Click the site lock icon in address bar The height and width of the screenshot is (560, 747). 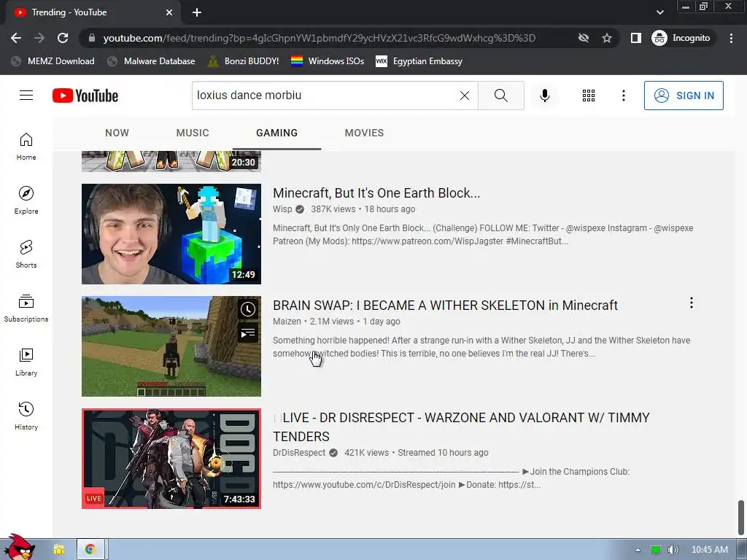coord(92,38)
